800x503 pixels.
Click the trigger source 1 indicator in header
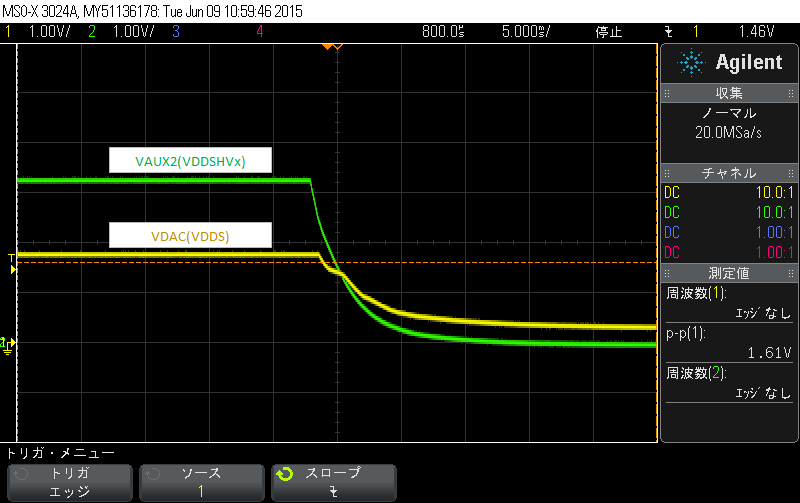[696, 32]
